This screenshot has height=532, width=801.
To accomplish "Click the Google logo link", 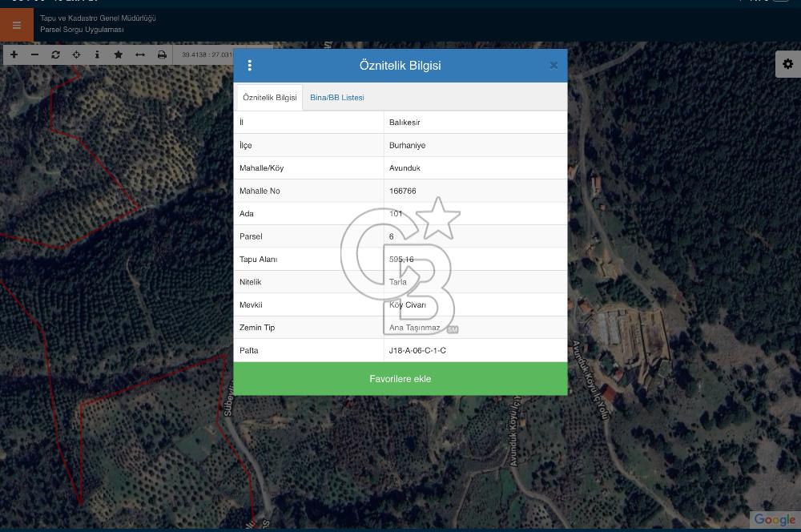I will tap(775, 520).
